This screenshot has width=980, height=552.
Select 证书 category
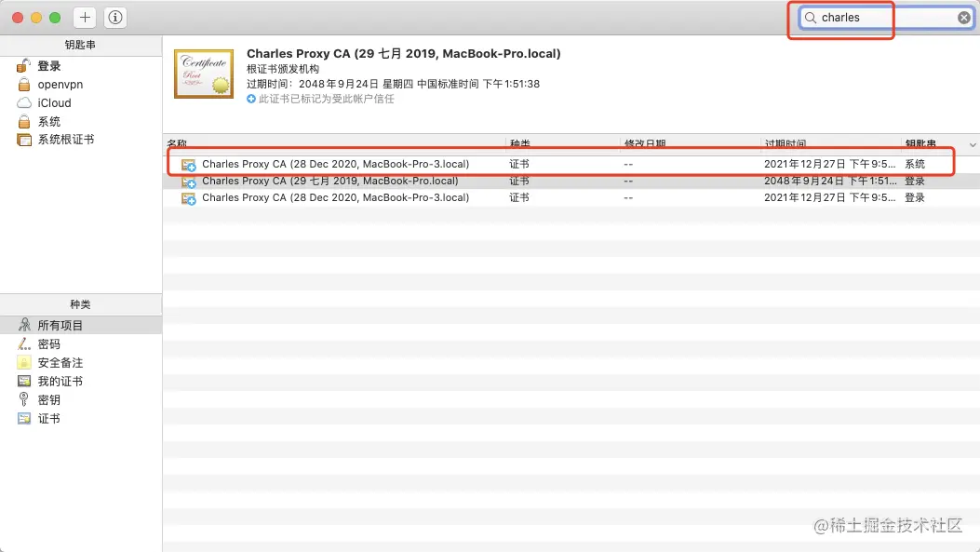coord(81,418)
